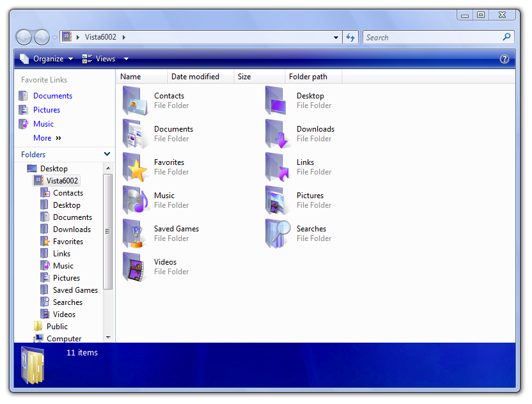Collapse the Folders pane chevron

107,154
